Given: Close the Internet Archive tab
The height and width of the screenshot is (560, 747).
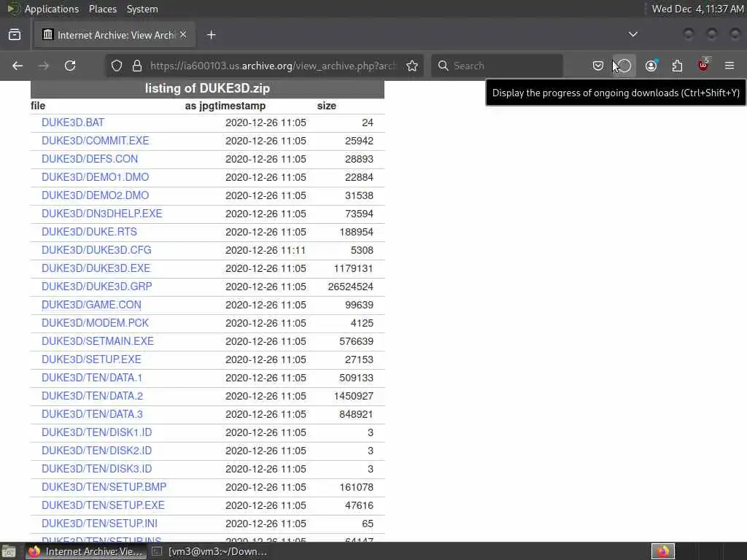Looking at the screenshot, I should coord(183,34).
